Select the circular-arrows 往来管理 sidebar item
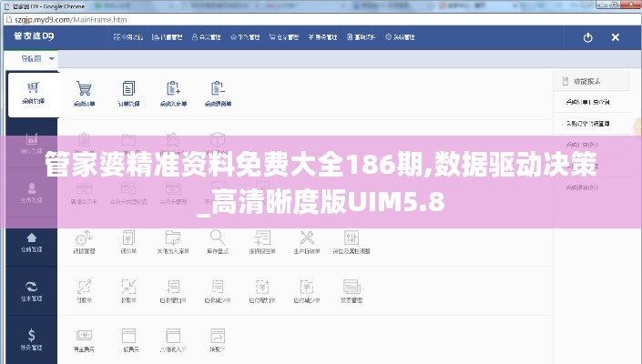Image resolution: width=642 pixels, height=364 pixels. pos(32,291)
